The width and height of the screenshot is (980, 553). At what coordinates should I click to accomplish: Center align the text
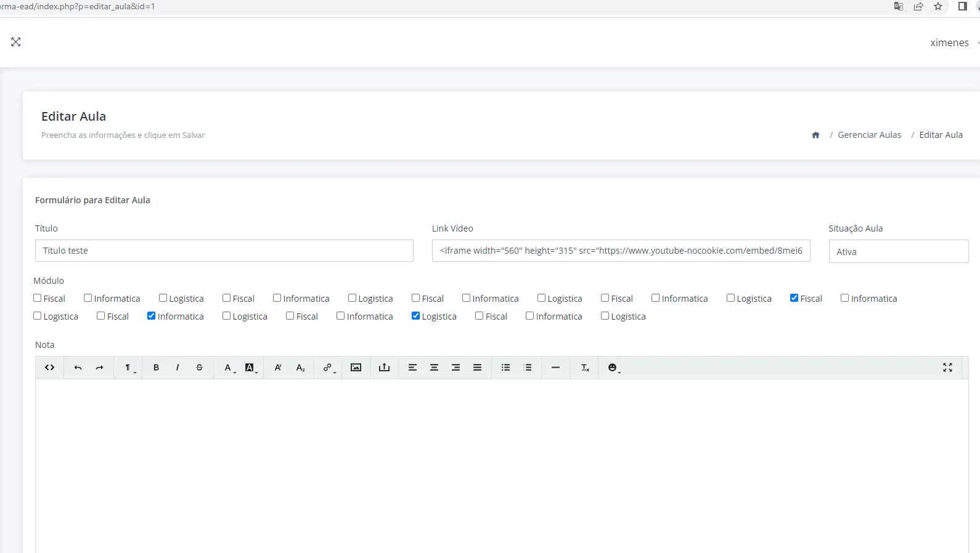point(434,368)
